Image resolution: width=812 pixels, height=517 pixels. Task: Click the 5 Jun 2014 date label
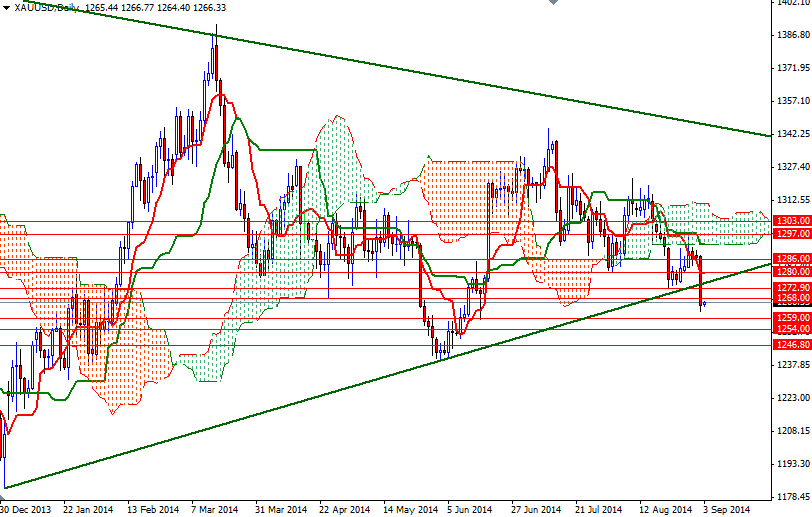tap(471, 508)
